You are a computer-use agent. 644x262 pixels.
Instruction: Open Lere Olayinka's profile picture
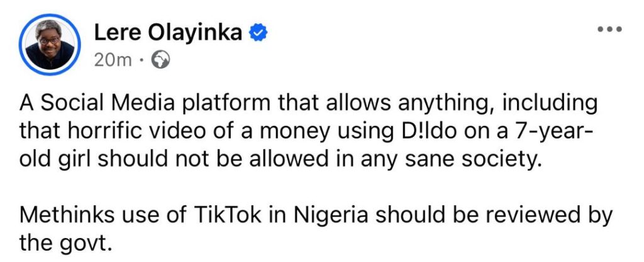(x=50, y=45)
